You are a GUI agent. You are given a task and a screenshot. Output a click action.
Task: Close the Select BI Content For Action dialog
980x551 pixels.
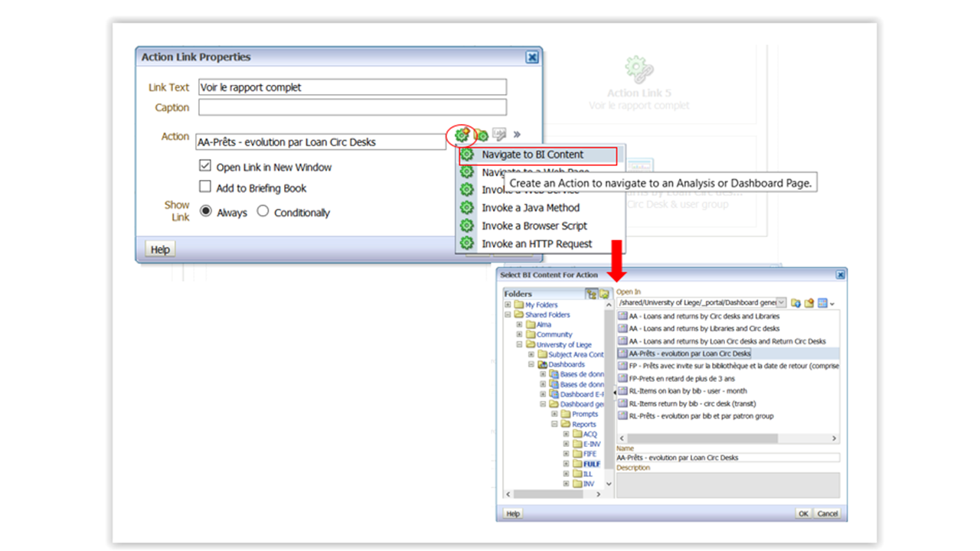point(840,274)
